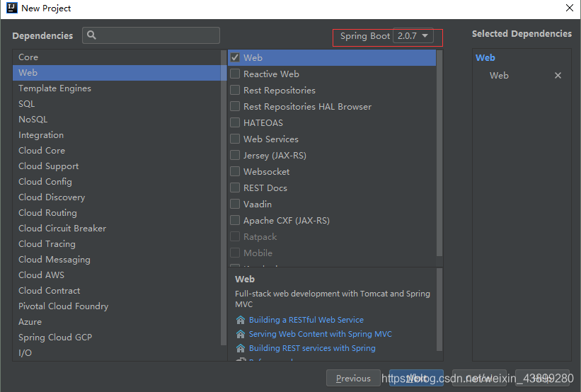This screenshot has height=392, width=581.
Task: Select the Pivotal Cloud Foundry category
Action: tap(117, 306)
